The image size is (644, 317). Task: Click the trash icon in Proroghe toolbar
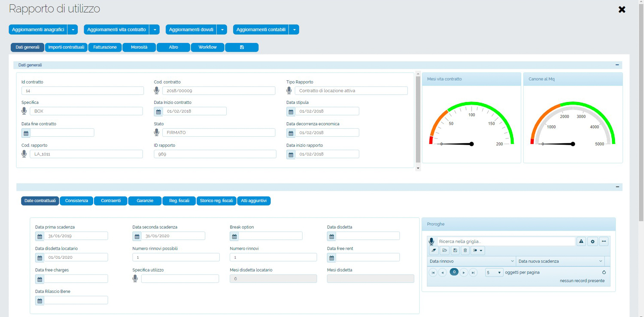pyautogui.click(x=465, y=251)
